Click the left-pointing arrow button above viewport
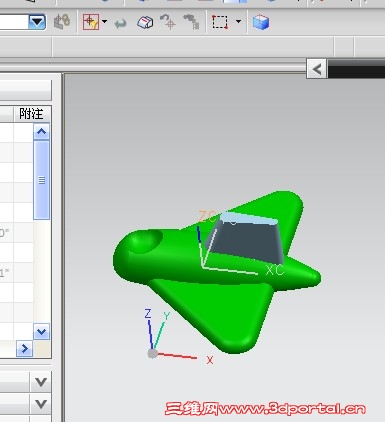 317,69
